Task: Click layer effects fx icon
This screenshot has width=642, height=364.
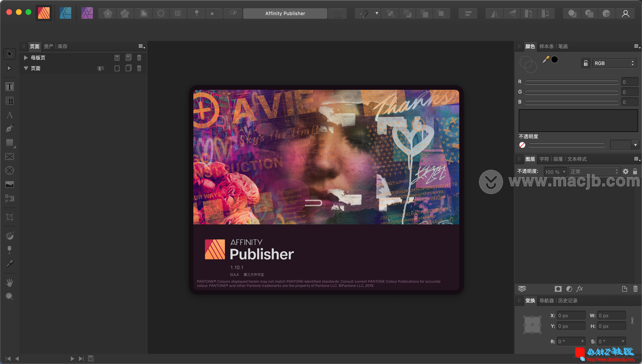Action: click(x=579, y=289)
